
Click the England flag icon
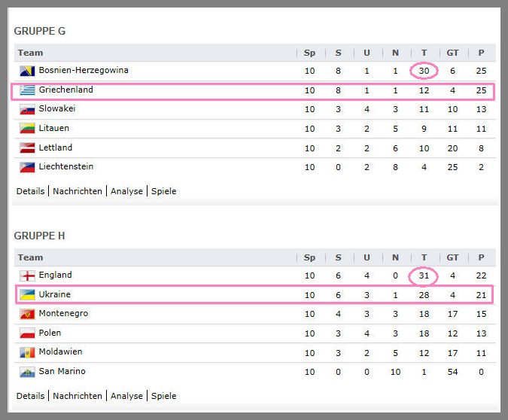click(x=27, y=275)
